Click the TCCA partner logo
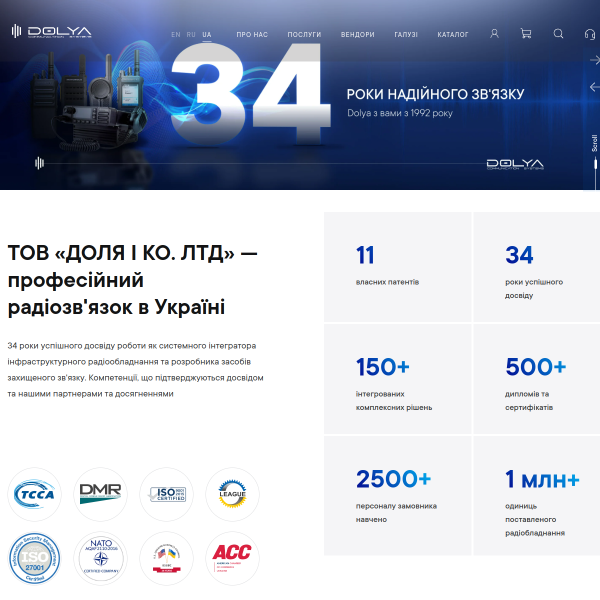The image size is (600, 600). (34, 494)
